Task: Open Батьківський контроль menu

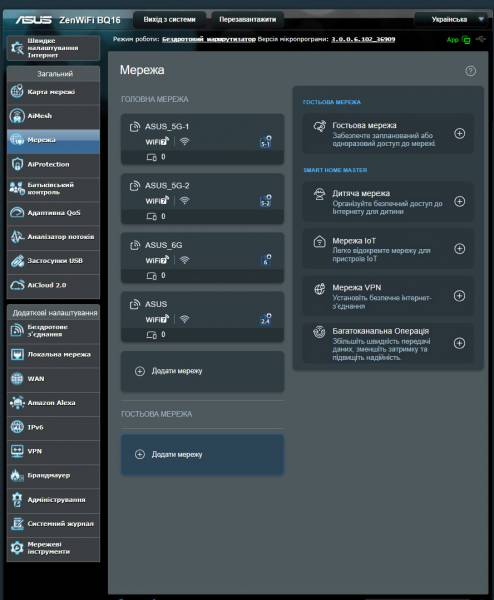Action: tap(53, 188)
